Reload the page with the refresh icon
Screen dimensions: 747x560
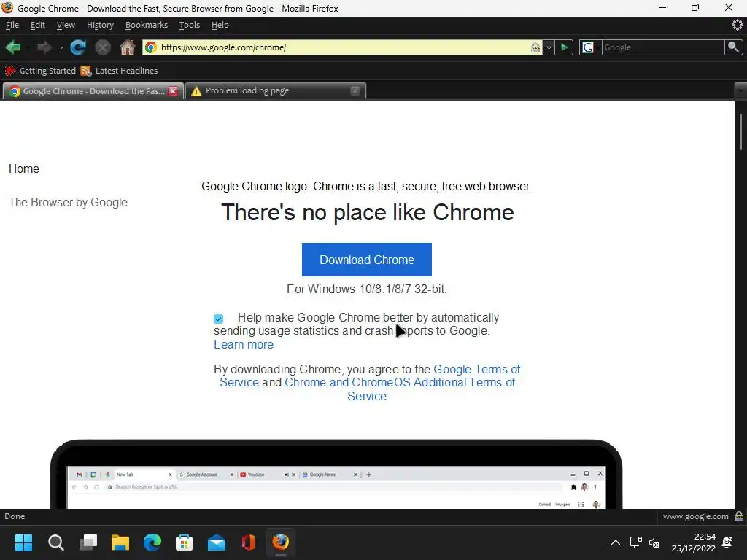click(x=77, y=47)
